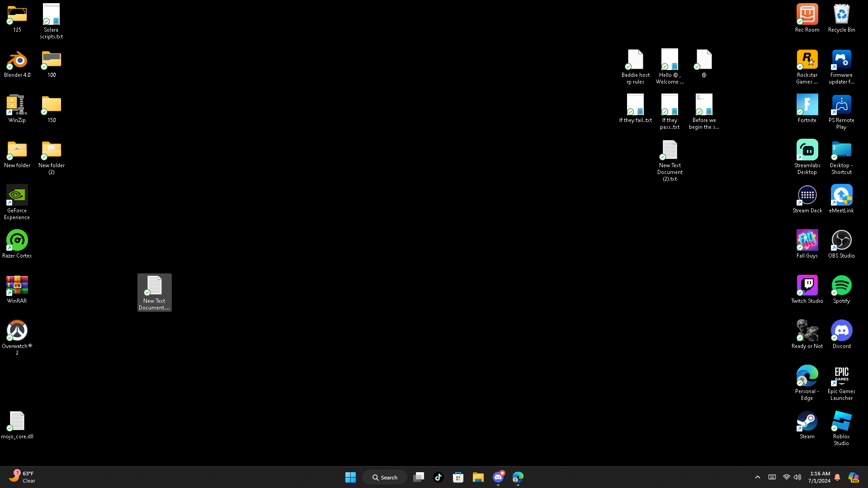Image resolution: width=868 pixels, height=488 pixels.
Task: Select the Firmware updater shortcut
Action: (842, 67)
